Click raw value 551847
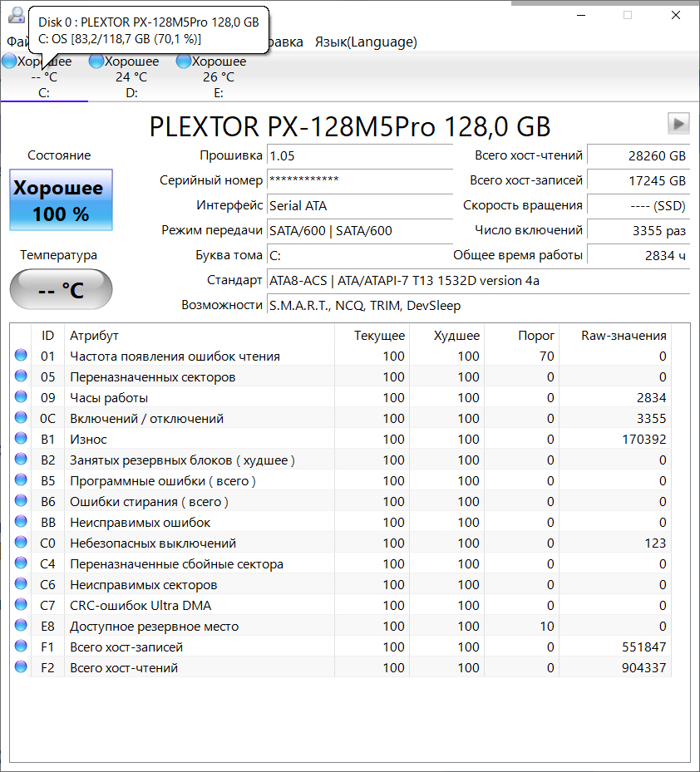This screenshot has width=700, height=772. coord(643,647)
